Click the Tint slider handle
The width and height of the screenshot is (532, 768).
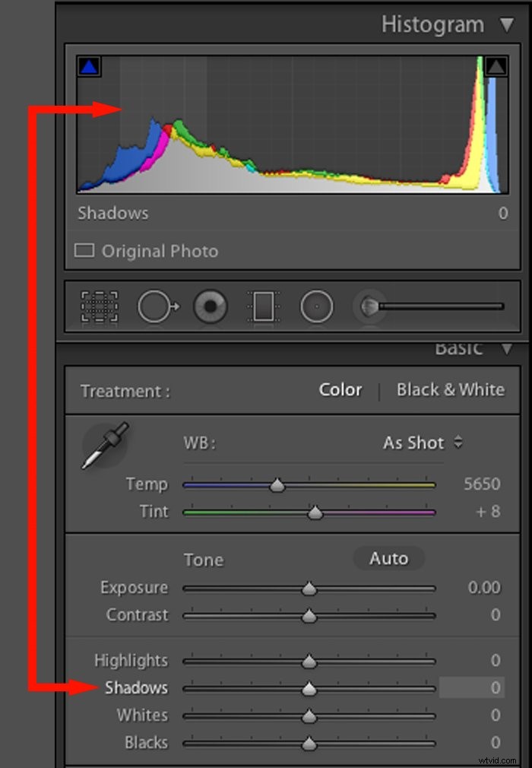pyautogui.click(x=315, y=513)
